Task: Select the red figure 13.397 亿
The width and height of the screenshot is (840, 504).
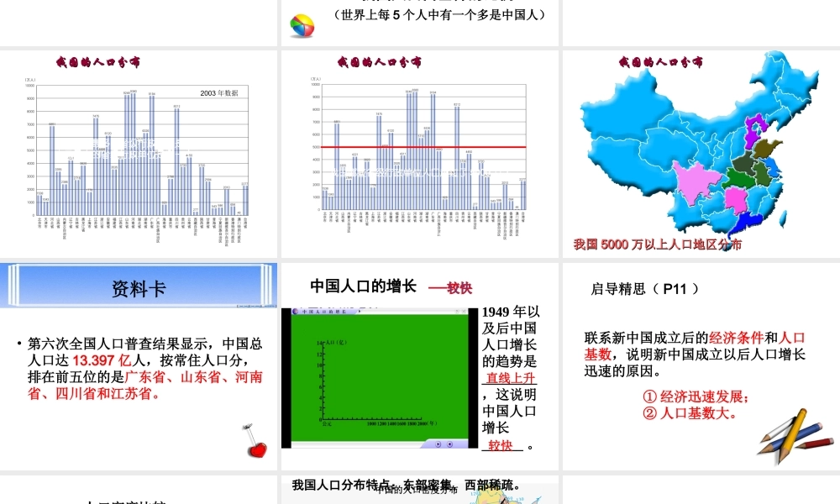Action: (102, 360)
